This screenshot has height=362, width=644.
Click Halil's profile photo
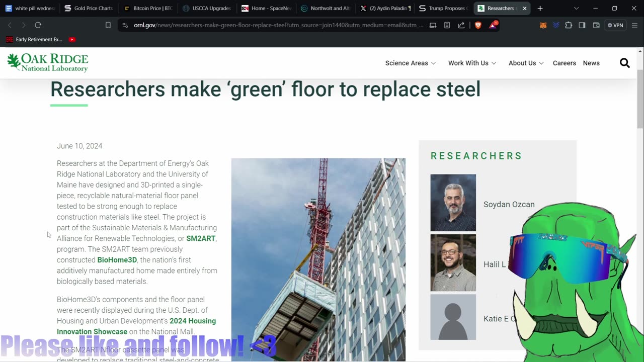453,262
